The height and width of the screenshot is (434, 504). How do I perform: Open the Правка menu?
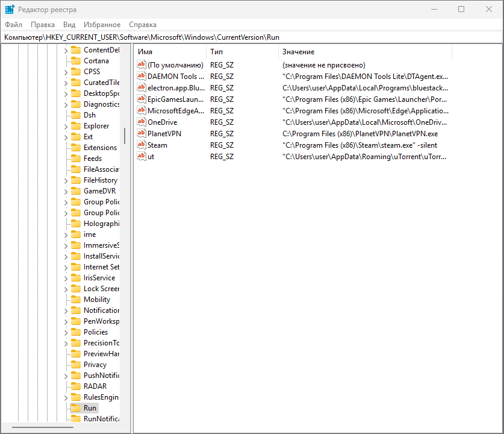[x=43, y=25]
